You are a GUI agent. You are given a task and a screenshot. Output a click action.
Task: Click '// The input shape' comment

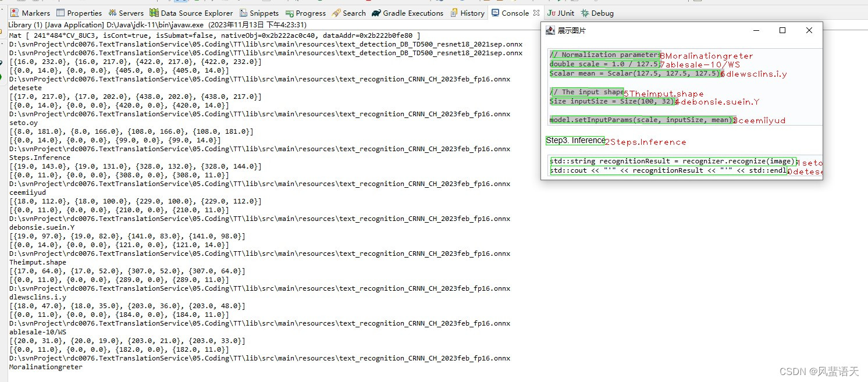click(586, 92)
